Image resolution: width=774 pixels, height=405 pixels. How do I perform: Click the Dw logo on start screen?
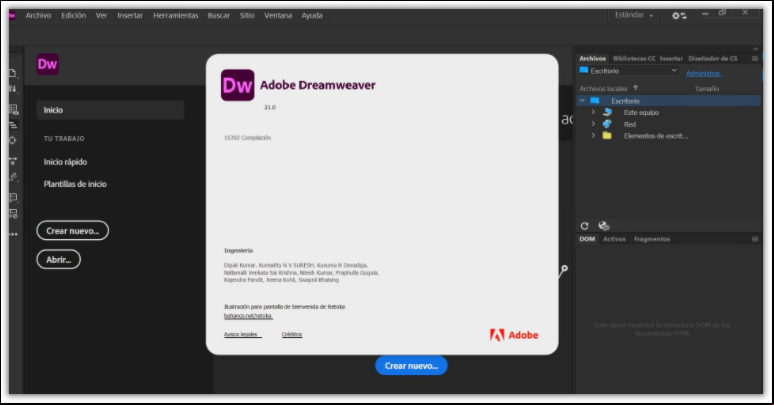click(47, 64)
